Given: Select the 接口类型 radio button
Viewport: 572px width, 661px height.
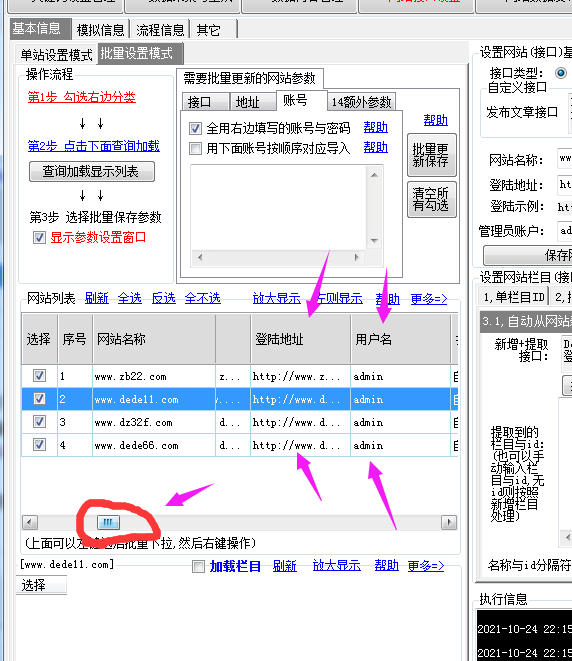Looking at the screenshot, I should point(561,73).
